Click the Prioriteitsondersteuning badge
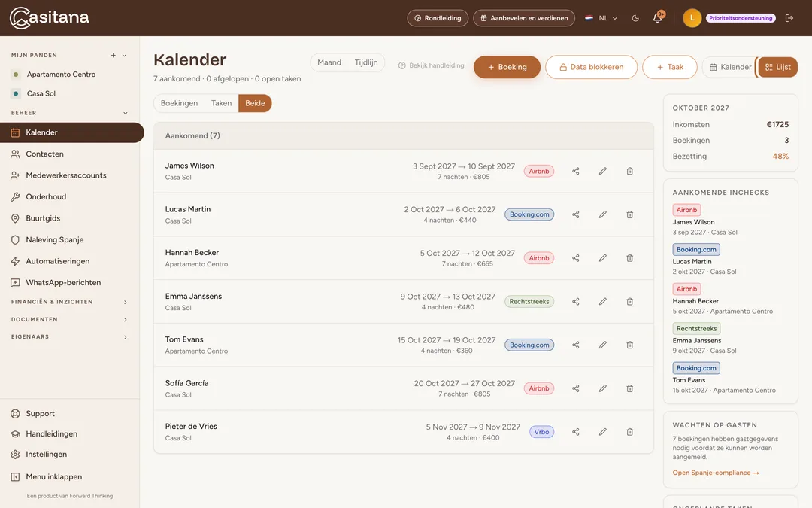Viewport: 812px width, 508px height. point(741,18)
